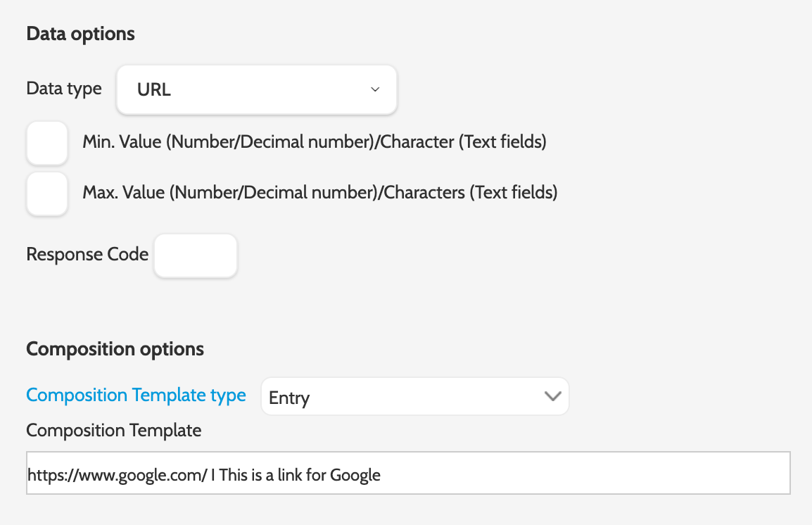Select the "Entry" value text in the dropdown
Screen dimensions: 812x525
(x=289, y=398)
